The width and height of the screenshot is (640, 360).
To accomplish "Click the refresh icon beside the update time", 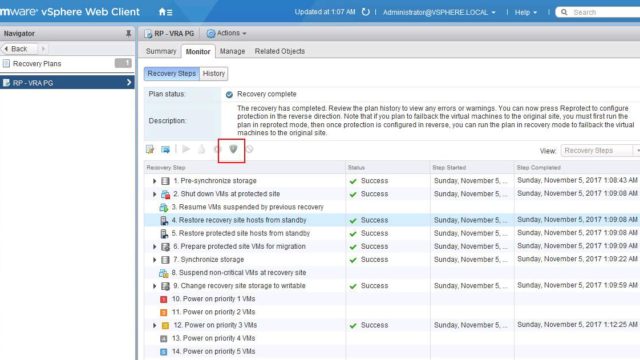I will [366, 12].
